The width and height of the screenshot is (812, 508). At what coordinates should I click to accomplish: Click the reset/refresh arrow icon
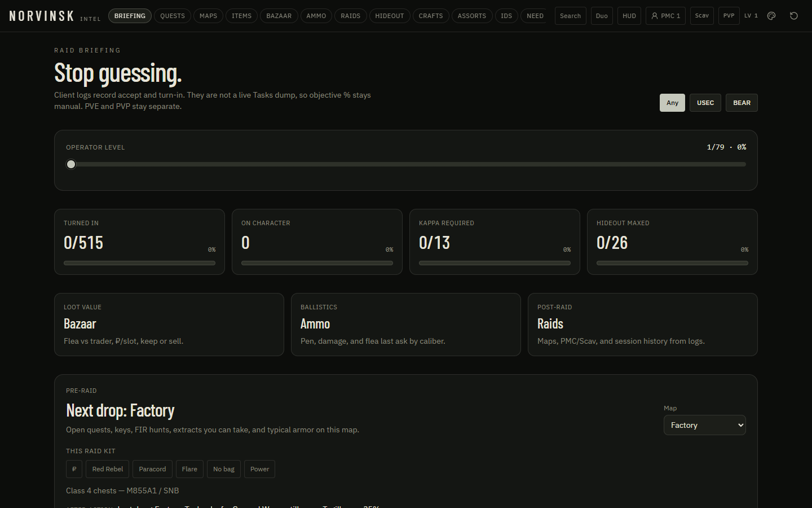pyautogui.click(x=794, y=16)
